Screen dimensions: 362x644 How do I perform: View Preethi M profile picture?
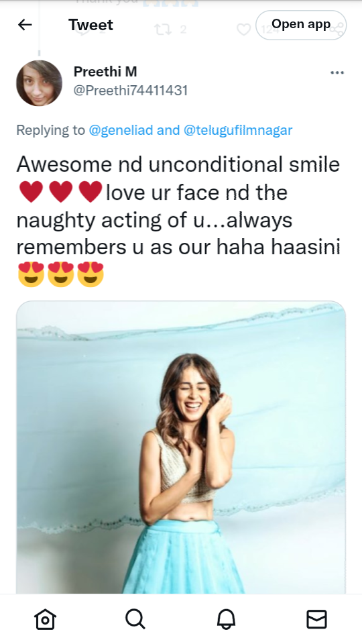tap(40, 83)
